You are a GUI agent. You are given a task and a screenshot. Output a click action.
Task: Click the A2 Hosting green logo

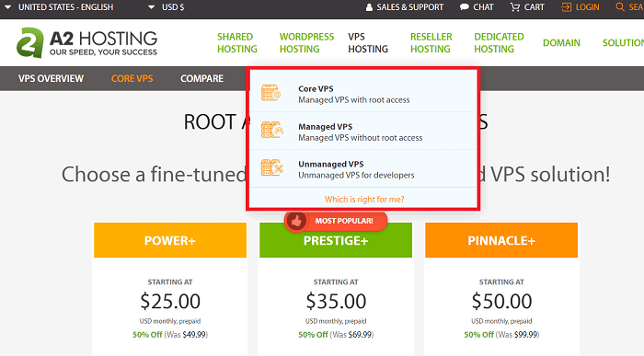30,42
